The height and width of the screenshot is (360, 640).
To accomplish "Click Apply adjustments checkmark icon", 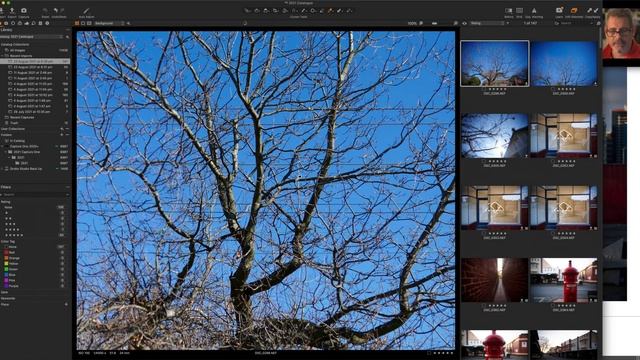I will click(596, 11).
